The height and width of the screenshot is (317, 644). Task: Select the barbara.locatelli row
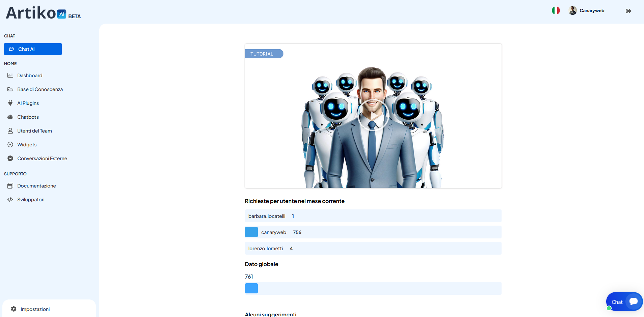tap(373, 216)
